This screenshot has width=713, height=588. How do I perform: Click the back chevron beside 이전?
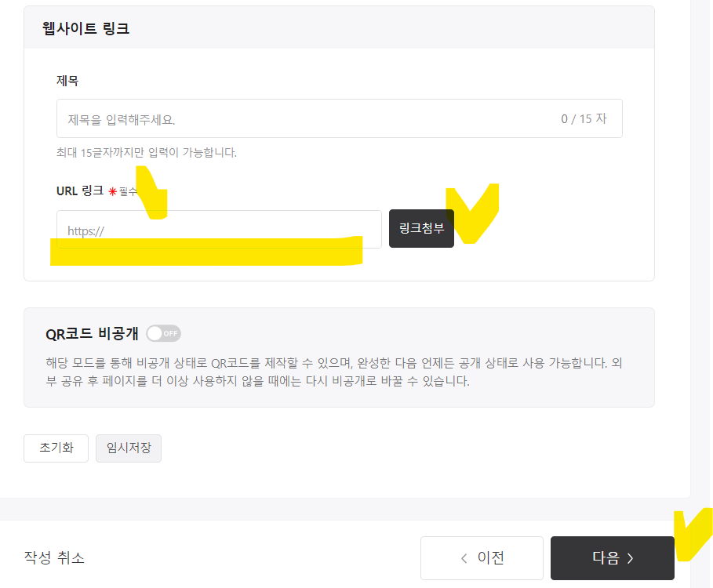(464, 558)
